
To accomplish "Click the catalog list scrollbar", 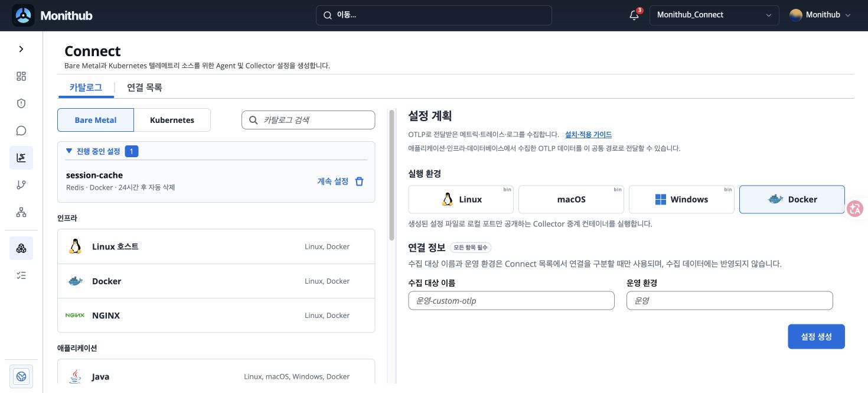I will [391, 175].
